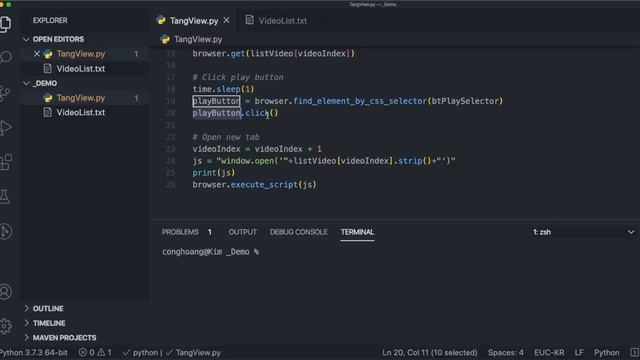Click Ln 20, Col 11 cursor position

(x=429, y=352)
